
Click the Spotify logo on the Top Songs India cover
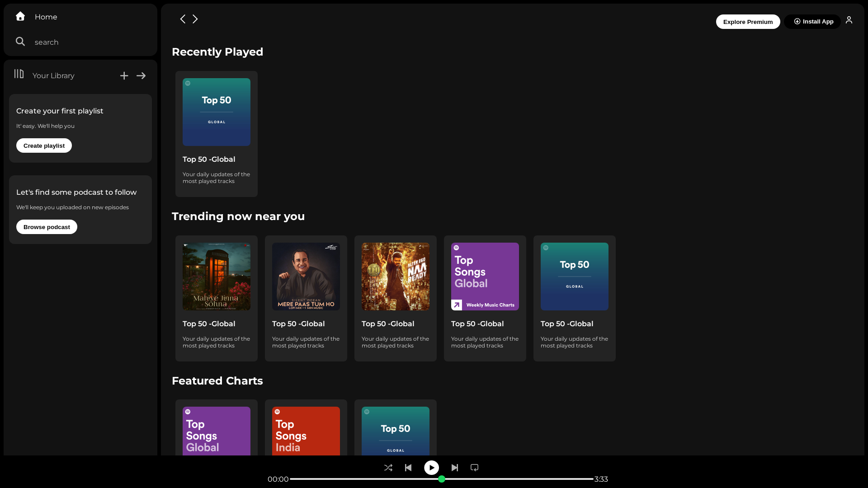277,412
